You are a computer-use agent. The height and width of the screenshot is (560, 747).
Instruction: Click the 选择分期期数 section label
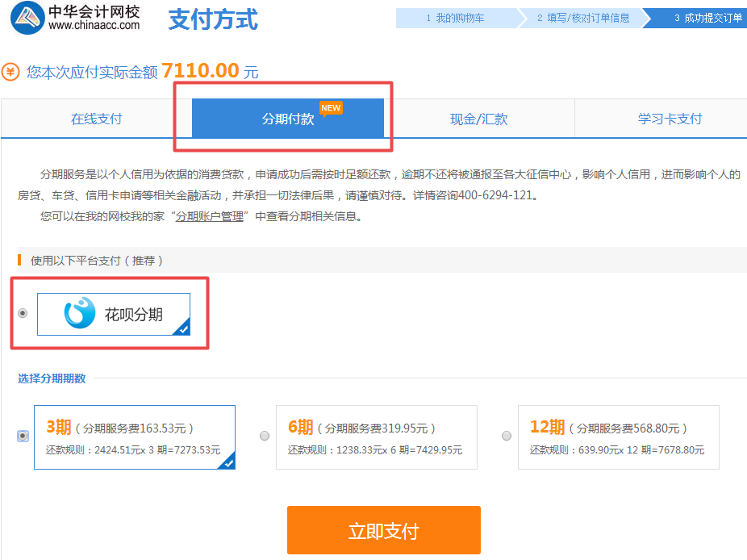click(52, 378)
